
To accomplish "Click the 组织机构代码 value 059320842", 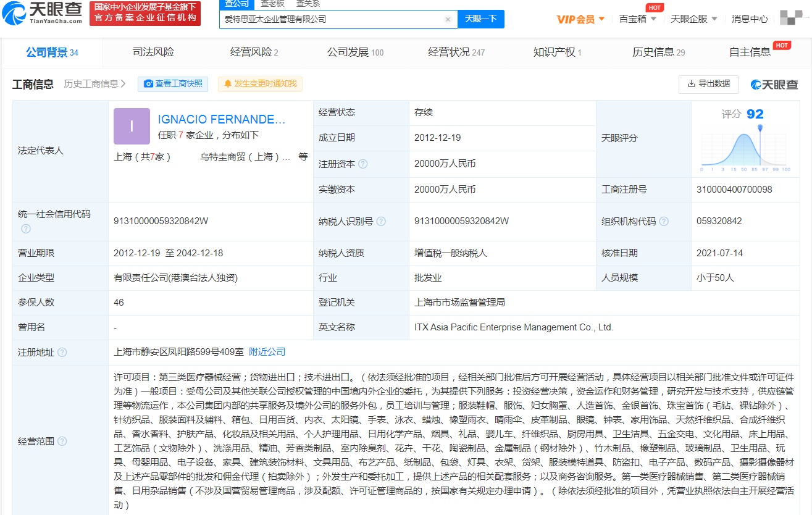I will coord(719,220).
